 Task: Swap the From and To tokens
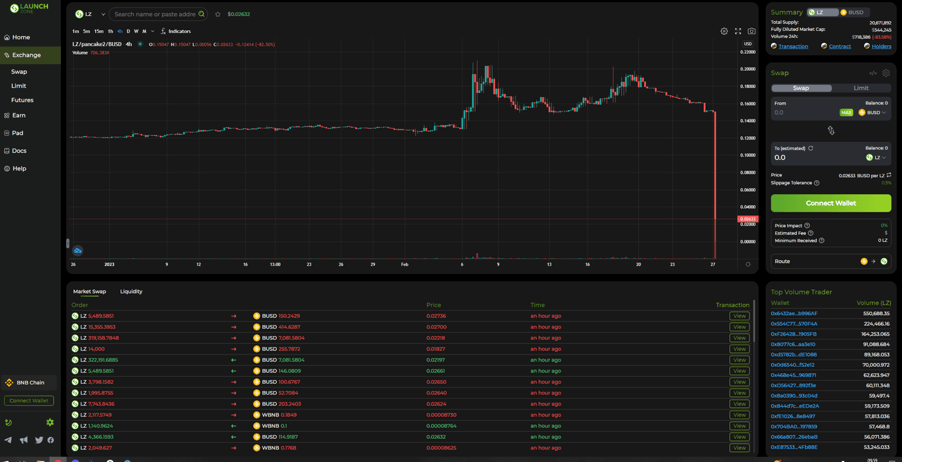pyautogui.click(x=831, y=130)
